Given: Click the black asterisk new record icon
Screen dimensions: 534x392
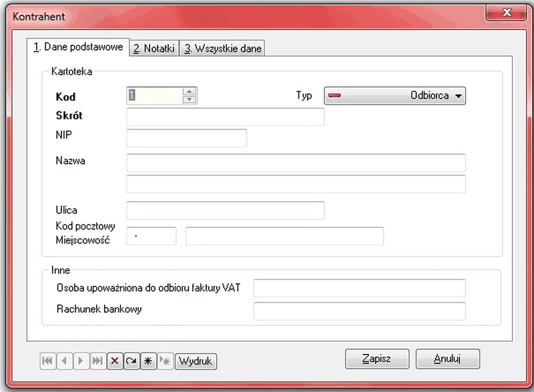Looking at the screenshot, I should [148, 361].
